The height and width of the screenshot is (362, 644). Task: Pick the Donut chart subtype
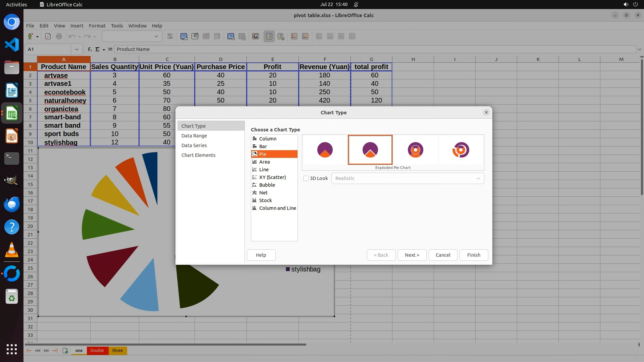pos(415,150)
